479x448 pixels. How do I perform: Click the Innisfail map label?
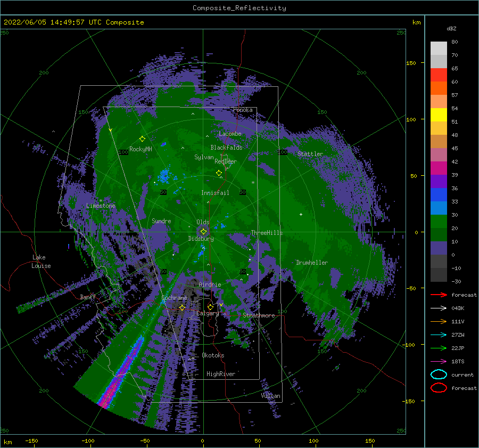(x=215, y=193)
